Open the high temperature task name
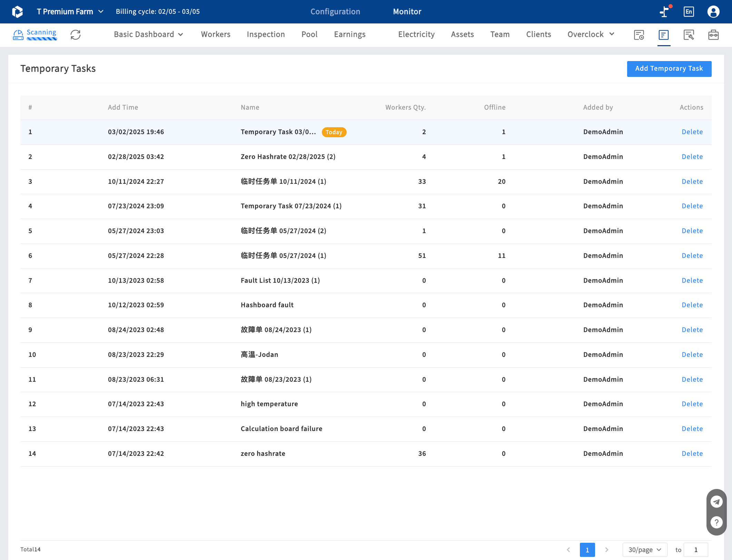Screen dimensions: 732x560 pyautogui.click(x=269, y=404)
